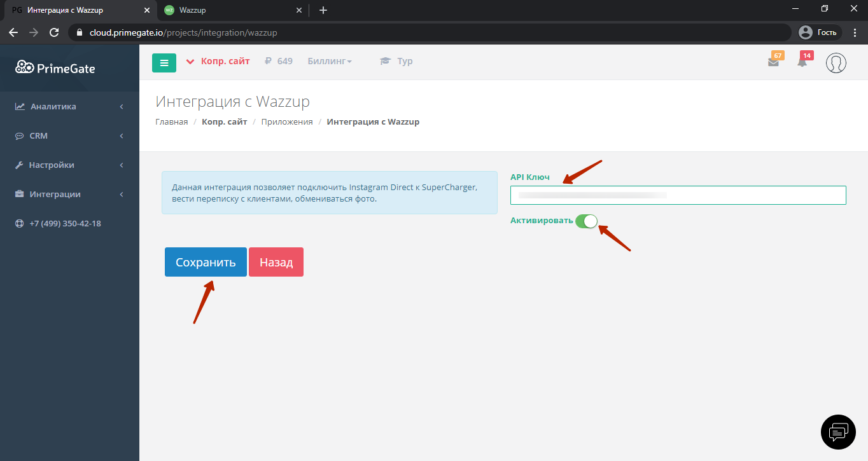Open the user profile avatar icon
Image resolution: width=868 pixels, height=461 pixels.
(x=836, y=62)
